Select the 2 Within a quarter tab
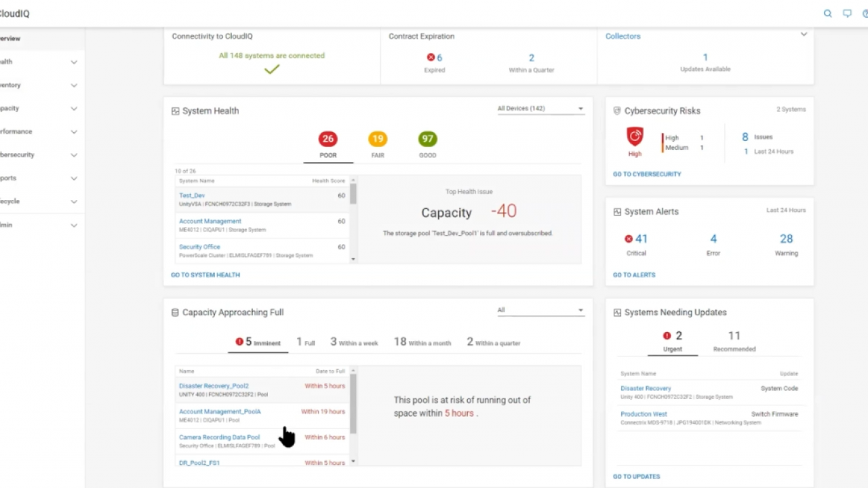This screenshot has height=488, width=868. coord(493,342)
